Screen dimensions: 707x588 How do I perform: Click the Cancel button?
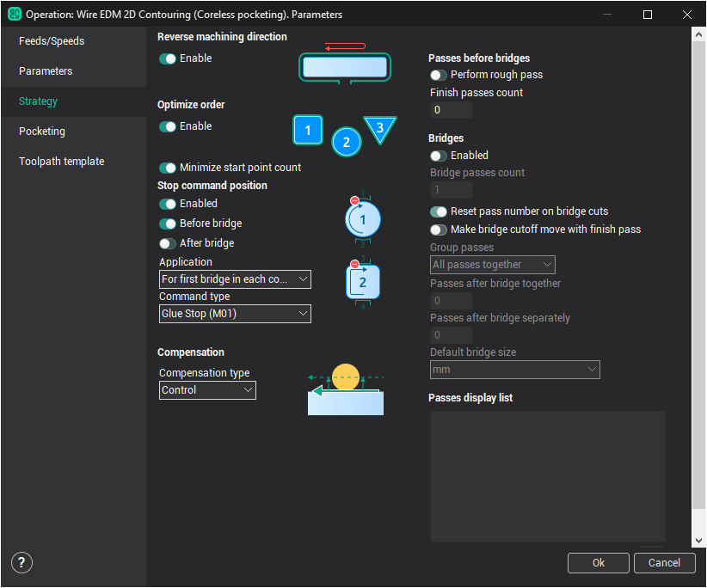[664, 563]
